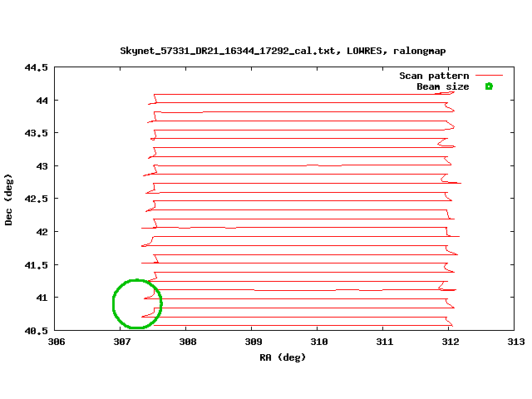Screen dimensions: 532x399
Task: Click the y-axis tick label 42.5
Action: click(36, 199)
